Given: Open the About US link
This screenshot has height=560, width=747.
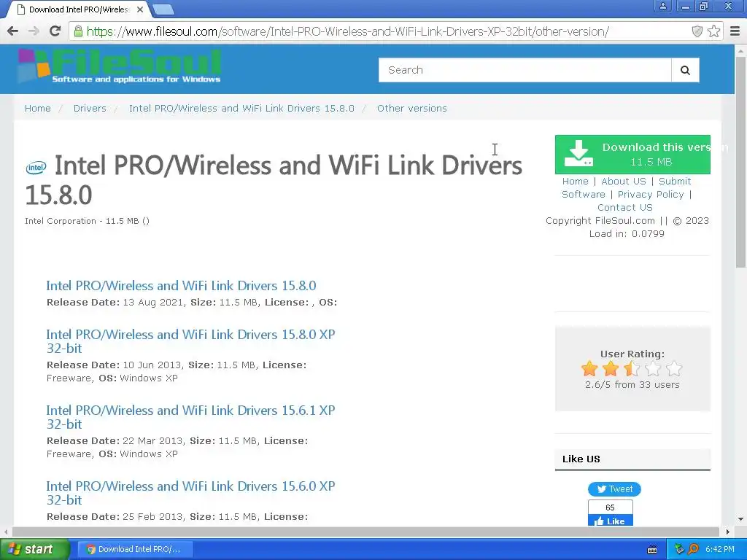Looking at the screenshot, I should (x=624, y=181).
